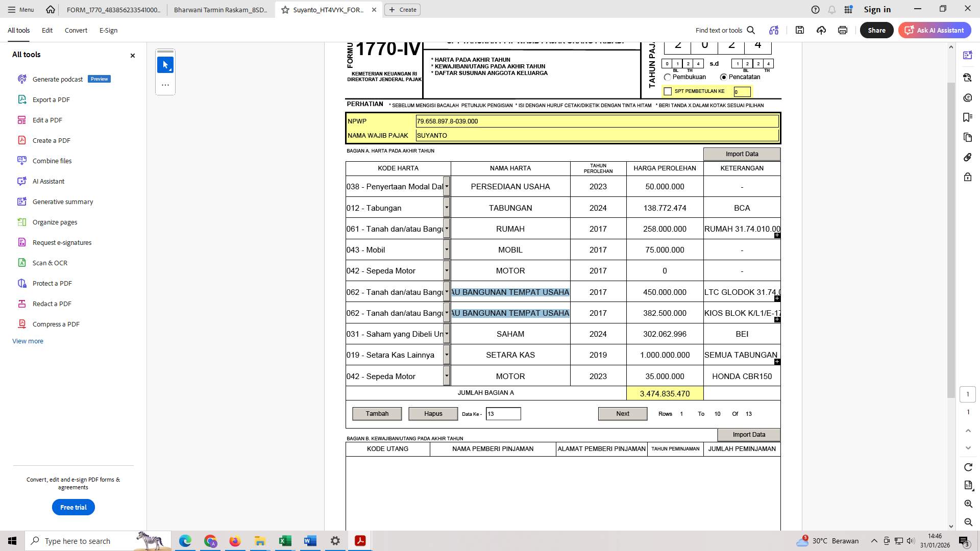The width and height of the screenshot is (980, 551).
Task: Open dropdown on the Saham yang Dibeli row
Action: (447, 334)
